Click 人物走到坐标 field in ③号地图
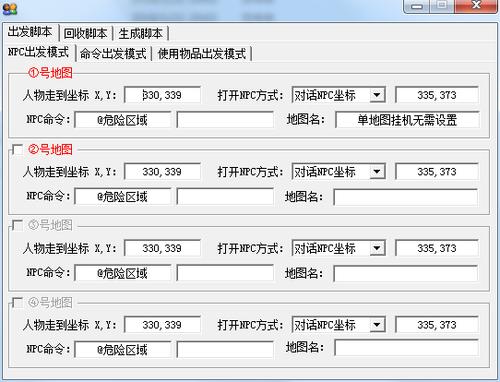 (x=162, y=248)
